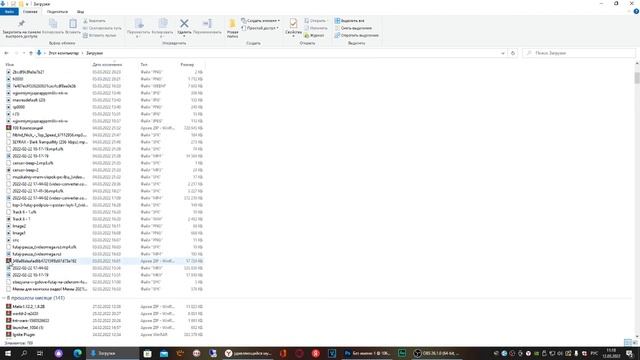Open taskbar search magnifier
This screenshot has height=360, width=640.
pyautogui.click(x=24, y=353)
